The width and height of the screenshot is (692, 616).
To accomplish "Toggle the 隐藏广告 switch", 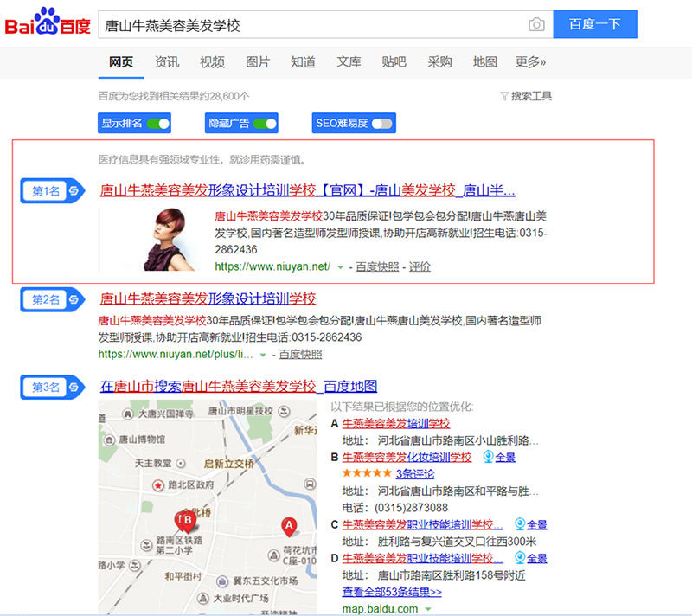I will click(266, 123).
